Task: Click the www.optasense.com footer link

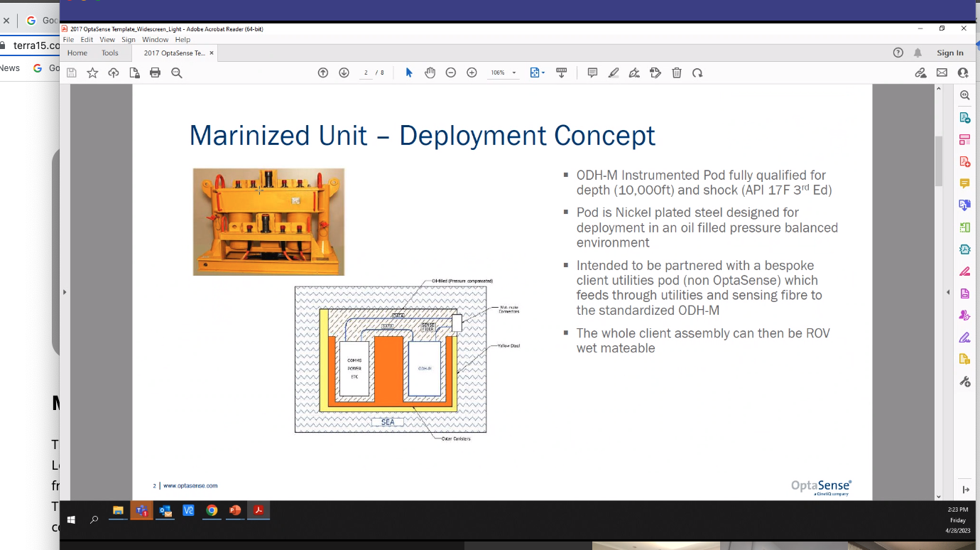Action: click(x=190, y=486)
